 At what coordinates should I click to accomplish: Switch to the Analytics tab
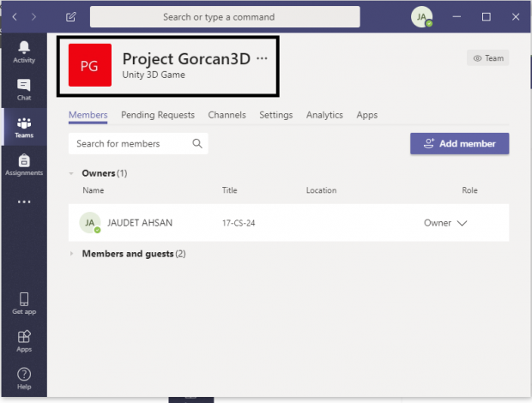(324, 115)
